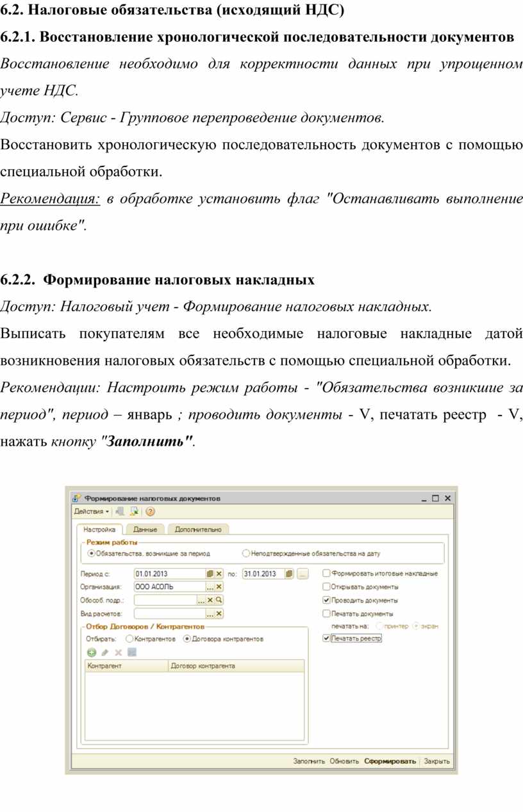The height and width of the screenshot is (812, 523).
Task: Switch to the Дополнительно tab
Action: 197,530
